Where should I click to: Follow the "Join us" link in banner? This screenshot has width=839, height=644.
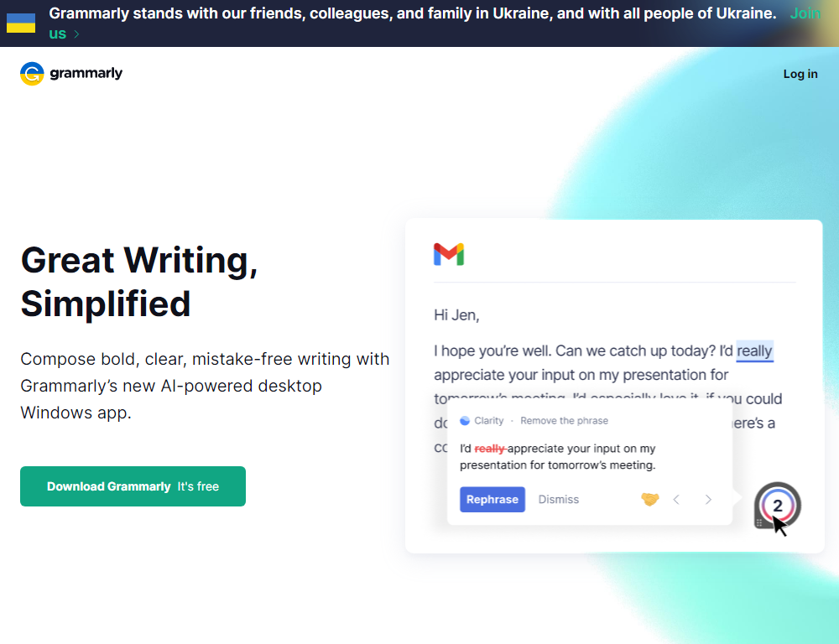pos(805,14)
